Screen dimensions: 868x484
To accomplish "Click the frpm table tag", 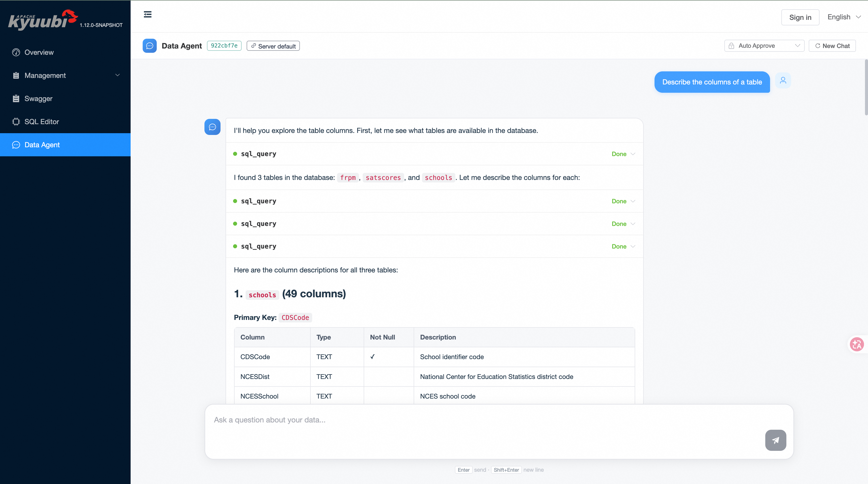I will point(348,178).
